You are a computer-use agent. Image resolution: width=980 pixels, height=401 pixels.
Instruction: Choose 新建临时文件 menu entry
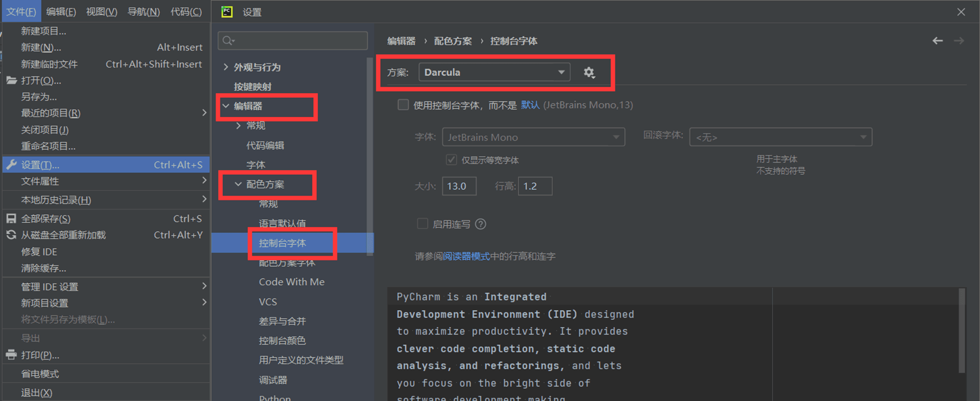pyautogui.click(x=106, y=64)
